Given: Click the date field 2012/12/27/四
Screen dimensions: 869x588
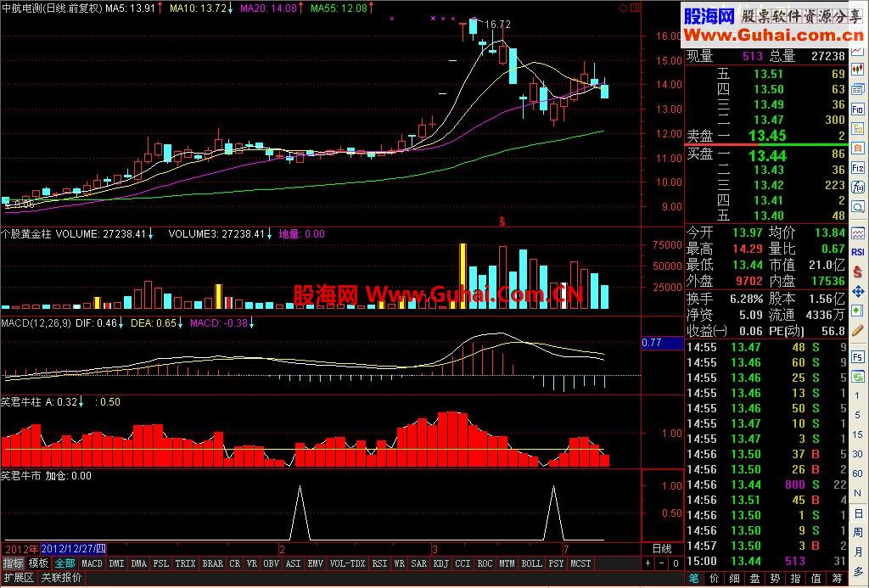Looking at the screenshot, I should [73, 549].
